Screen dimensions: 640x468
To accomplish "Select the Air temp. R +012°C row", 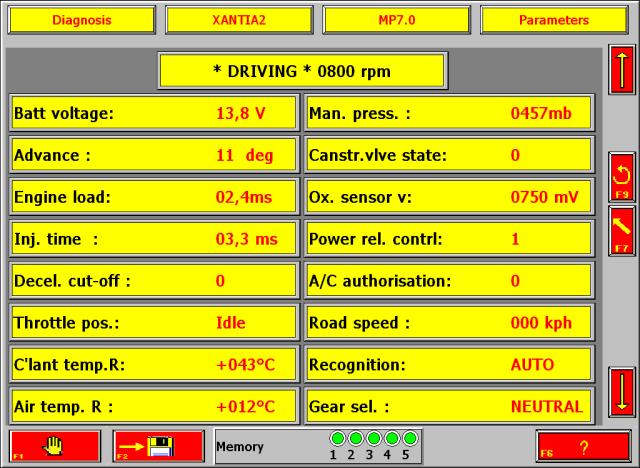I will (x=154, y=406).
